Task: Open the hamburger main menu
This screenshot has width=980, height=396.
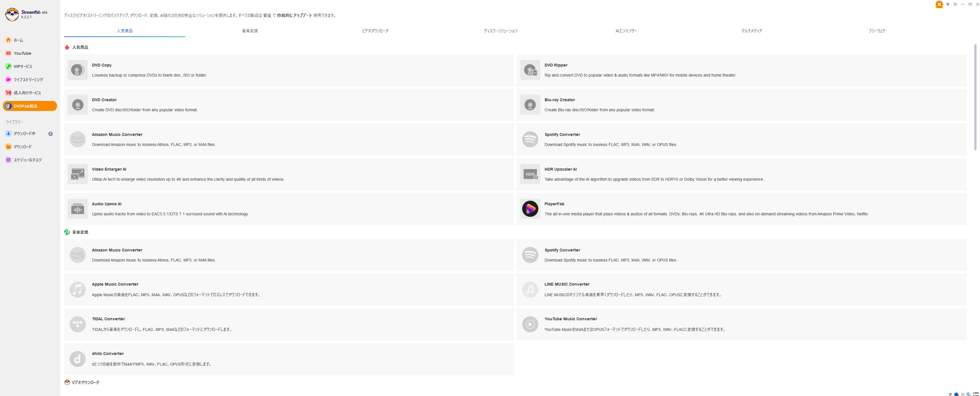Action: click(955, 4)
